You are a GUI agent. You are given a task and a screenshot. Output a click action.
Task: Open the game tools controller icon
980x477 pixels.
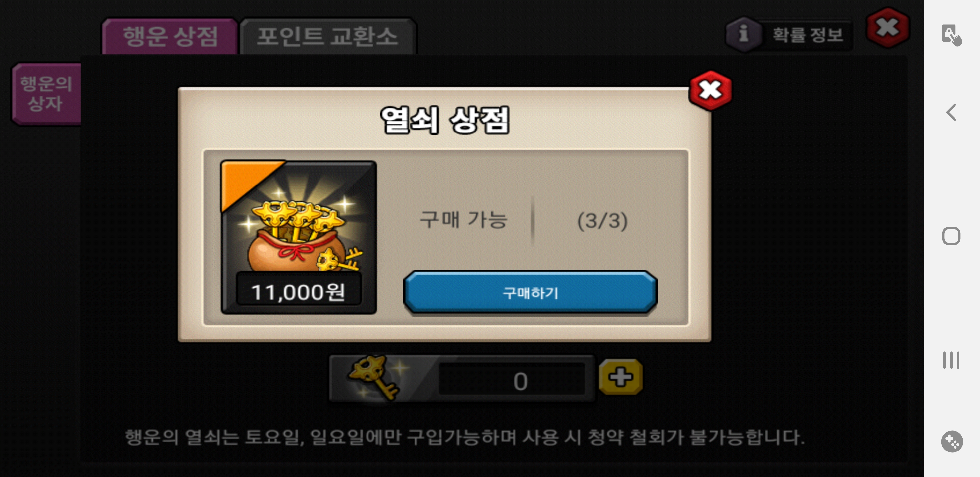952,442
